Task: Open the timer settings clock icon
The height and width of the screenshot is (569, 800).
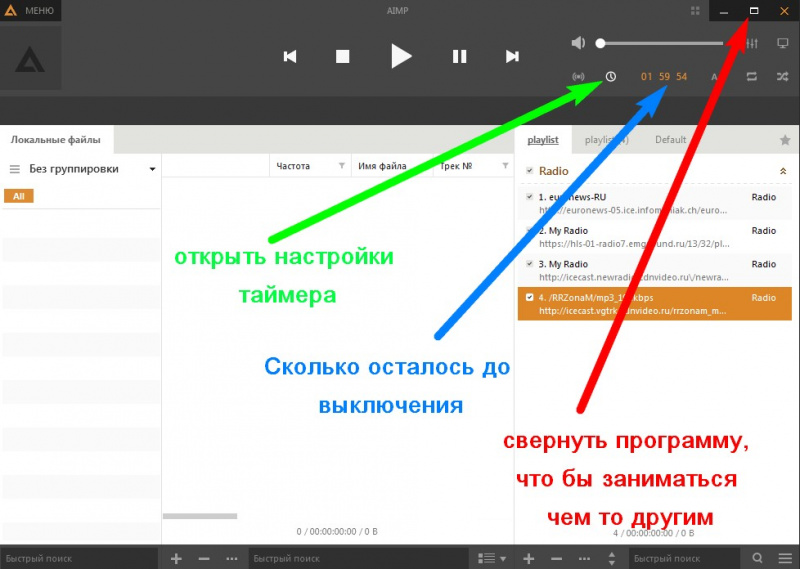Action: coord(611,77)
